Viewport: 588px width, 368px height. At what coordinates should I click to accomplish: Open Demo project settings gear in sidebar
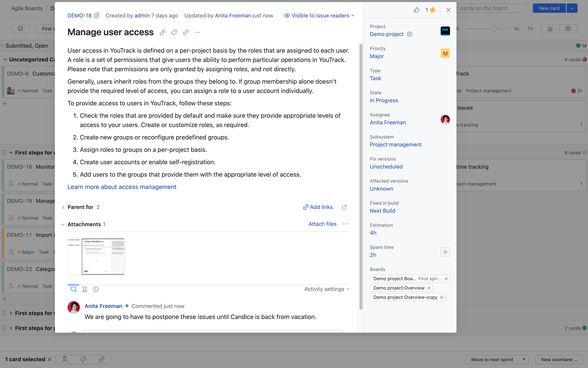410,34
